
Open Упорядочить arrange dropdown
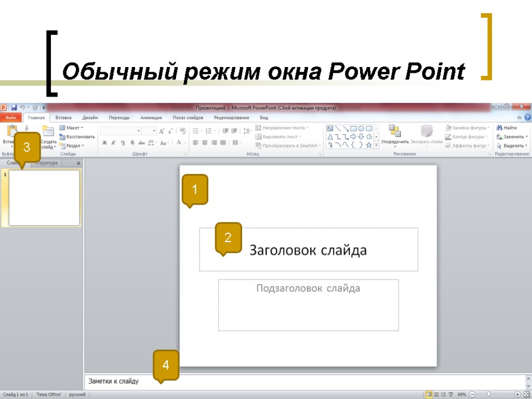click(395, 137)
